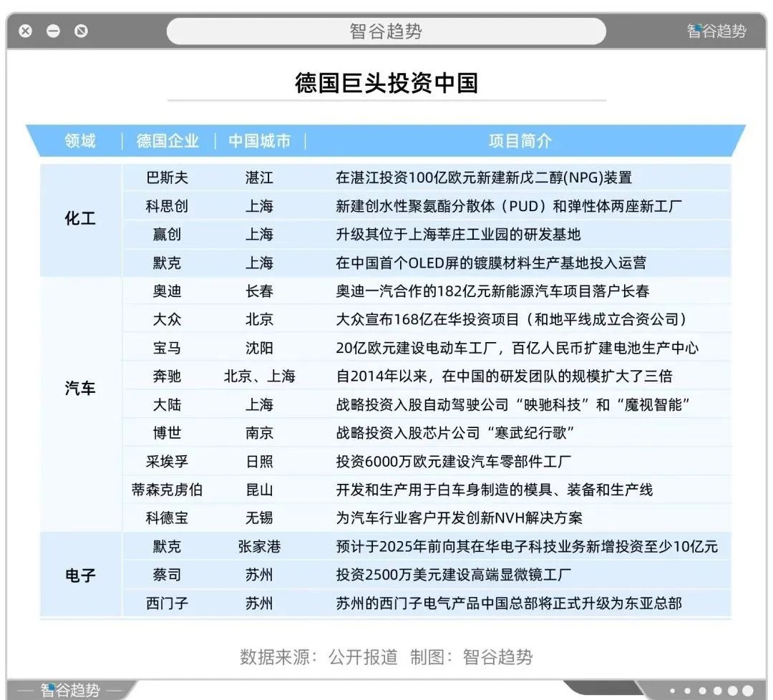
Task: Click the OLED 镀膜材料 description text
Action: (x=491, y=263)
